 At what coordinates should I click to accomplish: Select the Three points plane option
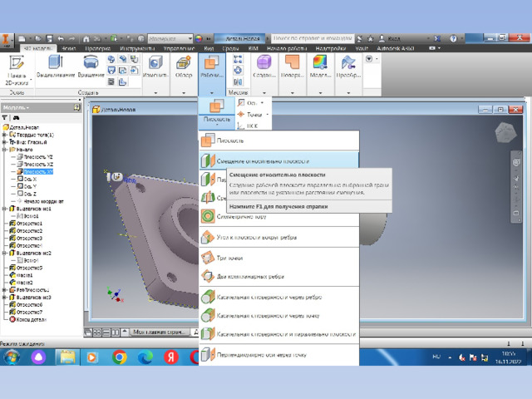point(279,258)
